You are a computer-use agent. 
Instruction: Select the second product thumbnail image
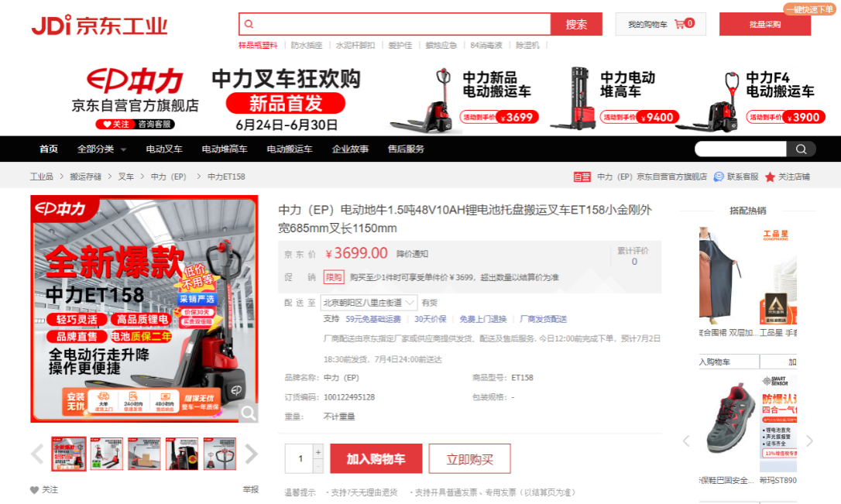click(x=107, y=454)
